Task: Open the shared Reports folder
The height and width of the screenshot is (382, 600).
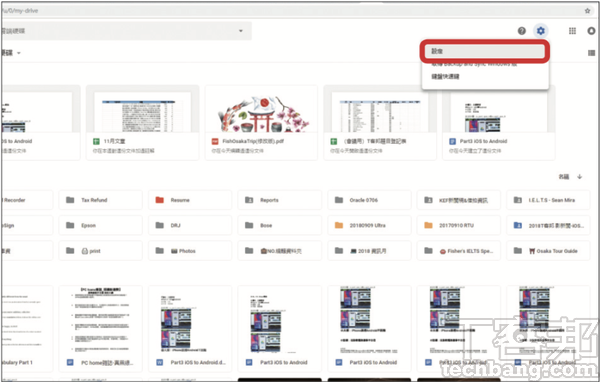Action: [279, 200]
